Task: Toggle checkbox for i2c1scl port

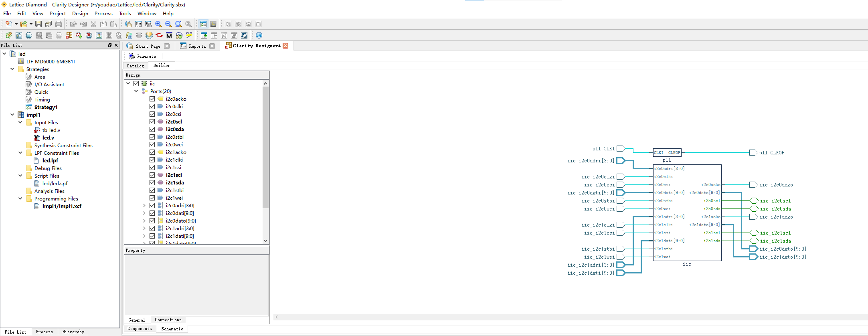Action: 152,175
